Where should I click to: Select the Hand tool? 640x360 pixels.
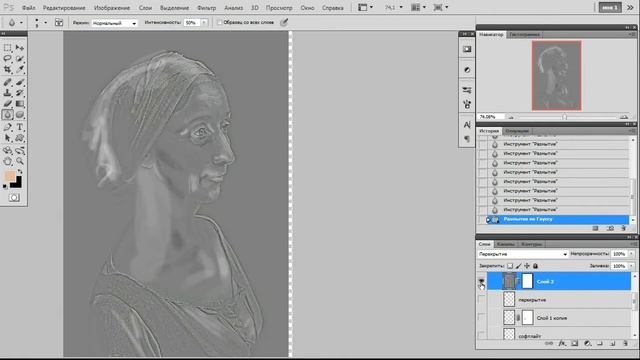click(x=7, y=161)
